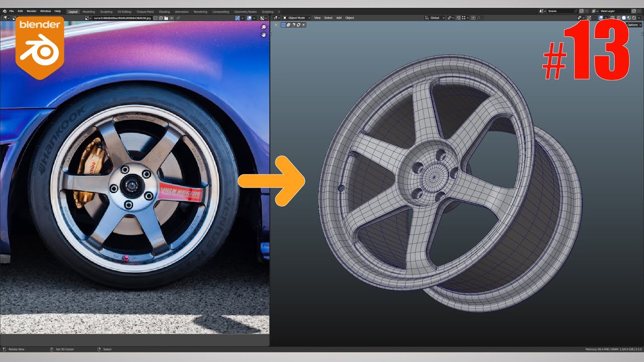
Task: Click the image file name field
Action: [x=122, y=18]
